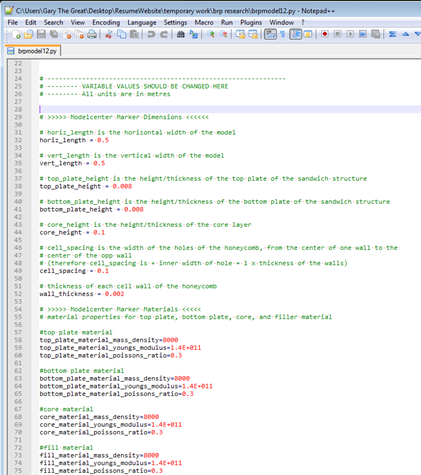The height and width of the screenshot is (475, 421).
Task: Click 'Modelcenter Marker Dimensions' comment
Action: tap(126, 117)
